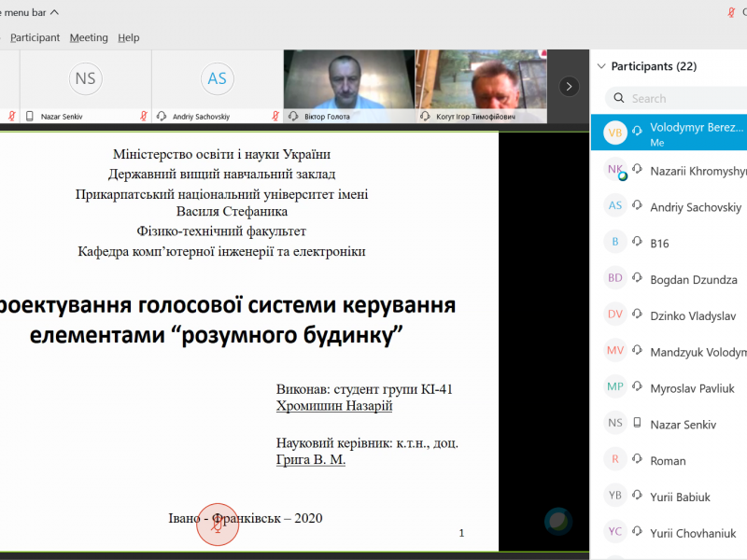
Task: Click the AS avatar in video strip
Action: coord(217,78)
